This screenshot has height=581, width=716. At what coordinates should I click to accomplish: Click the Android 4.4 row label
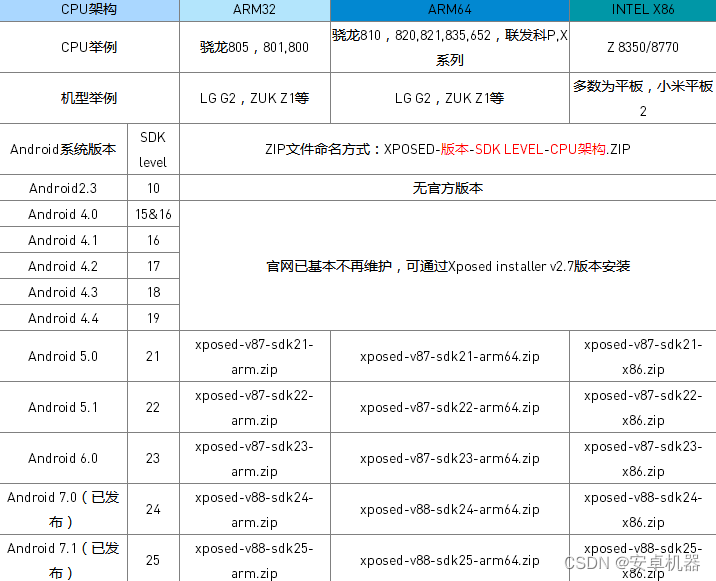point(63,318)
